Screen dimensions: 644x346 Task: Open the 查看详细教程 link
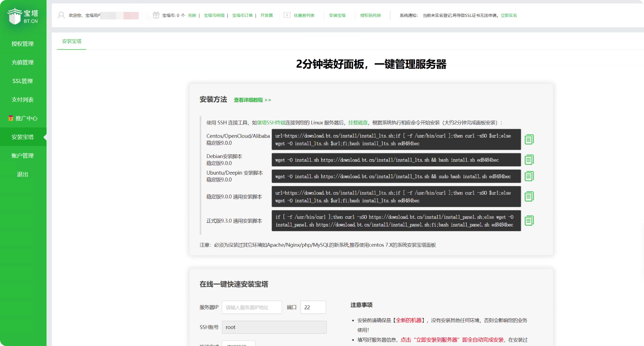coord(252,100)
